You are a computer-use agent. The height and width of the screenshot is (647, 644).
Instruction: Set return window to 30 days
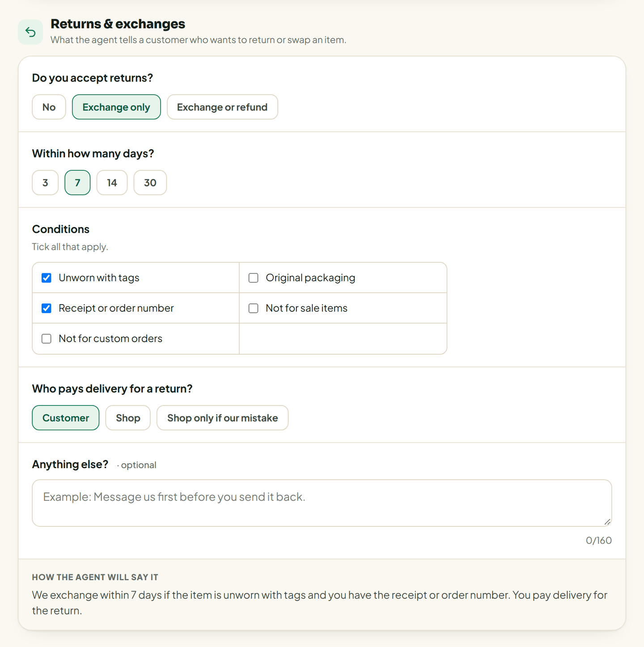(150, 182)
